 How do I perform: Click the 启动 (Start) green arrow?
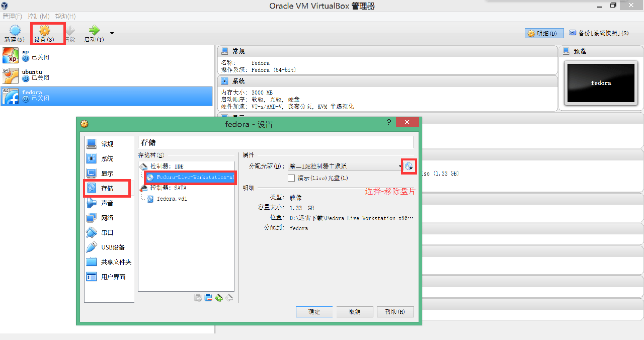click(94, 31)
